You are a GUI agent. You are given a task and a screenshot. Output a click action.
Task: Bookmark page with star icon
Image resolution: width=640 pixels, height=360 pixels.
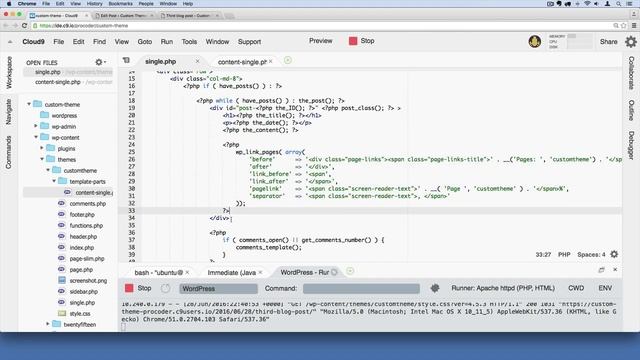point(623,25)
